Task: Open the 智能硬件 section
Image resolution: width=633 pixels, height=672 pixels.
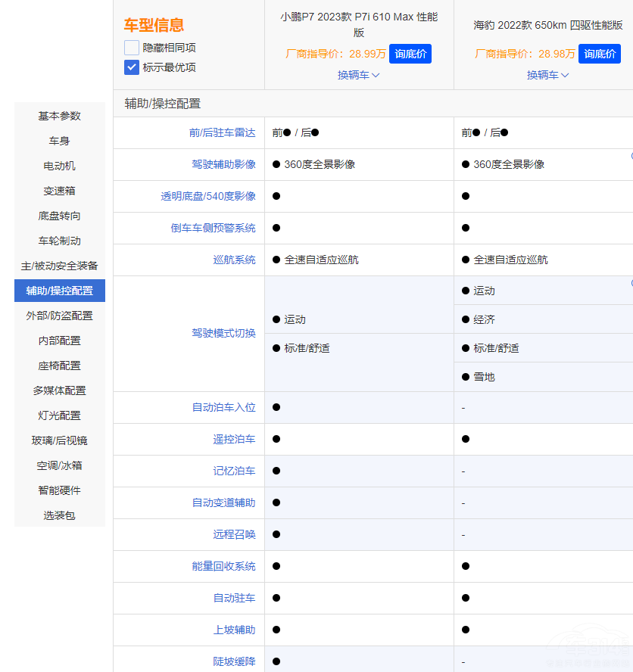Action: click(x=59, y=490)
